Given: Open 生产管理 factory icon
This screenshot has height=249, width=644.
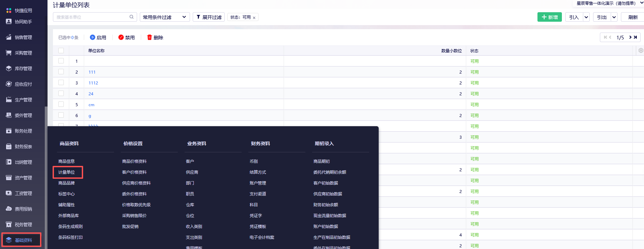Looking at the screenshot, I should pos(9,99).
